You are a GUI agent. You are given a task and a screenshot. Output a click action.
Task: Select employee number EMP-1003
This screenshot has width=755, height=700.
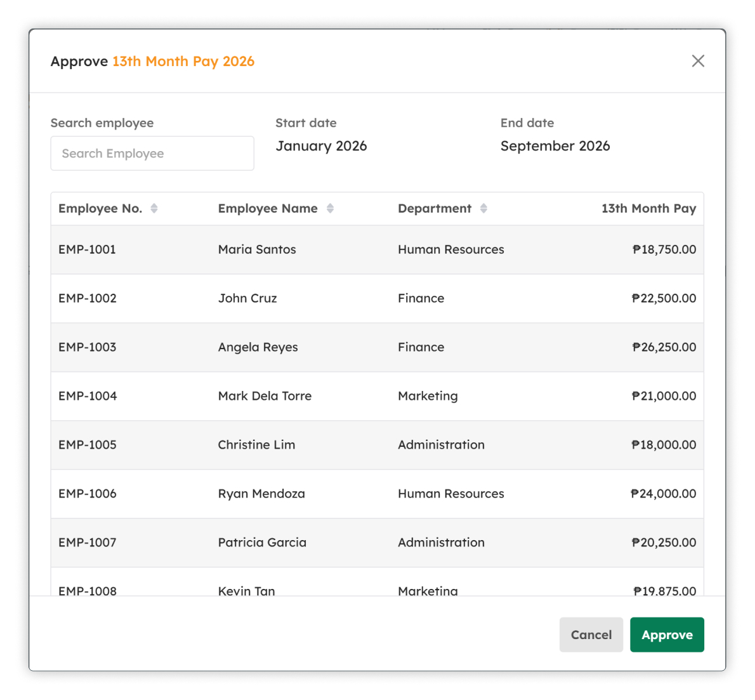88,347
